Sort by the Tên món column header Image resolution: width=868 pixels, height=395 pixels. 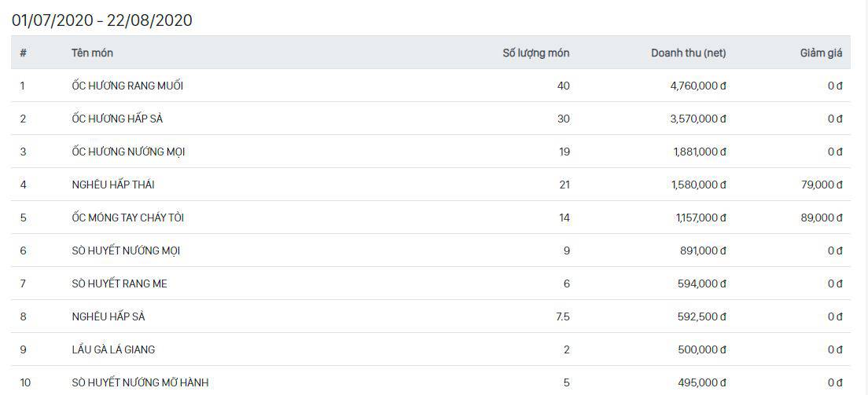[92, 53]
